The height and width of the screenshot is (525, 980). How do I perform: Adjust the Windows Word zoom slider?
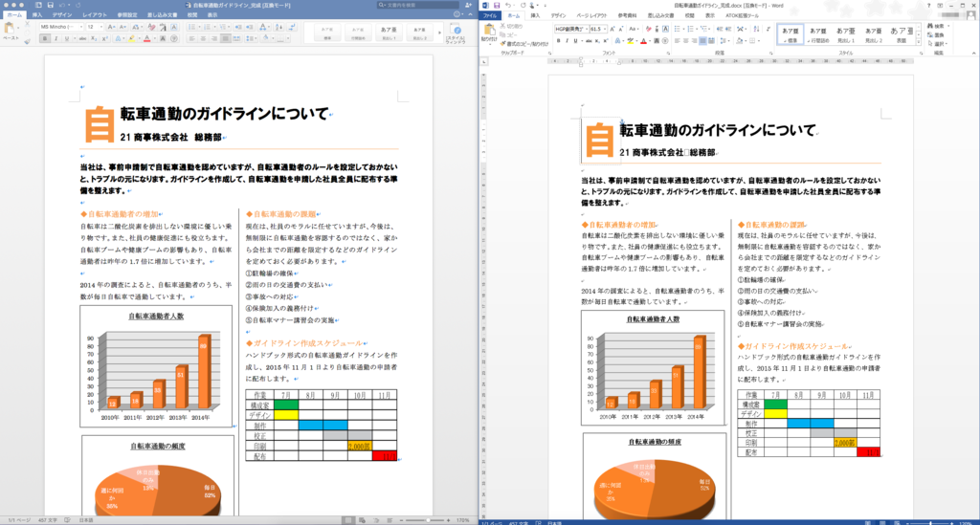[x=930, y=522]
